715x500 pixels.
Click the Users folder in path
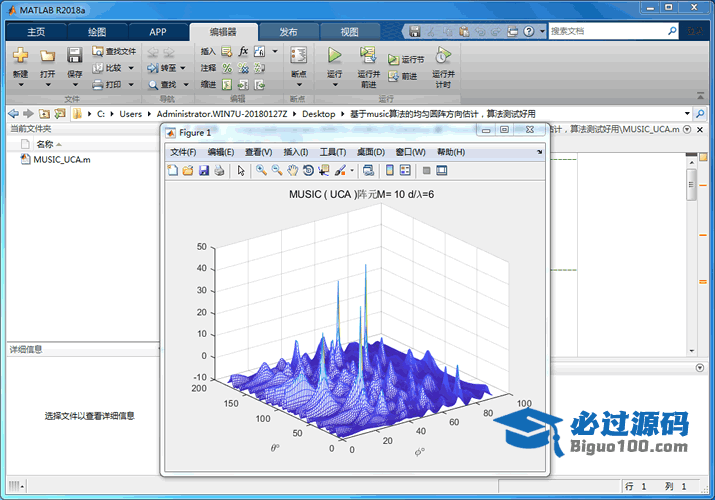coord(130,114)
